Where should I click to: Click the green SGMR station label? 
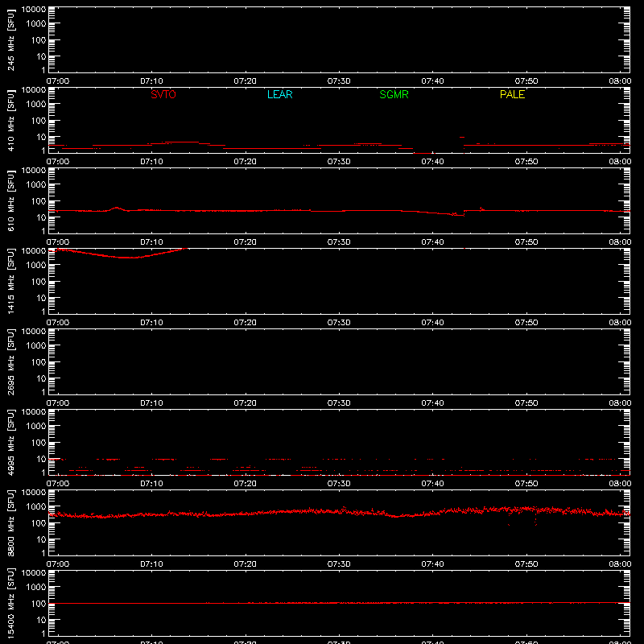(394, 94)
